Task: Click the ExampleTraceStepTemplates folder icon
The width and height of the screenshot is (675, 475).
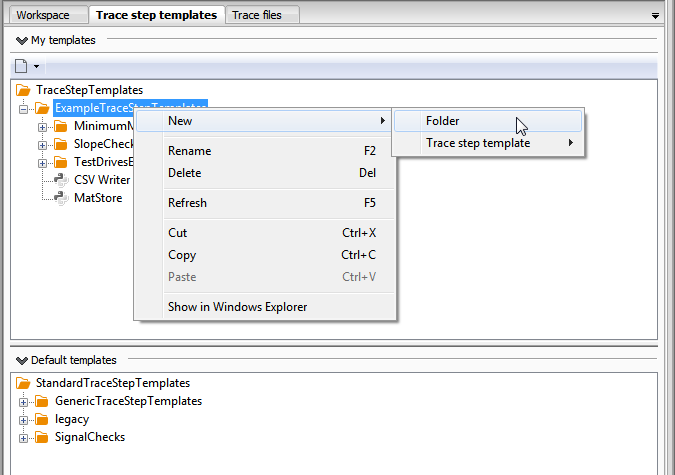Action: [x=42, y=108]
